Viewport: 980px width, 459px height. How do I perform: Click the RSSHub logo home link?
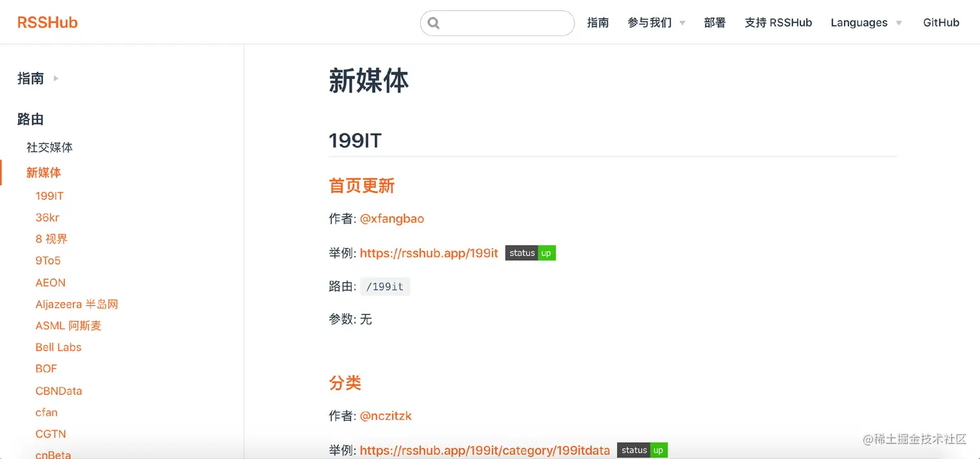(47, 23)
